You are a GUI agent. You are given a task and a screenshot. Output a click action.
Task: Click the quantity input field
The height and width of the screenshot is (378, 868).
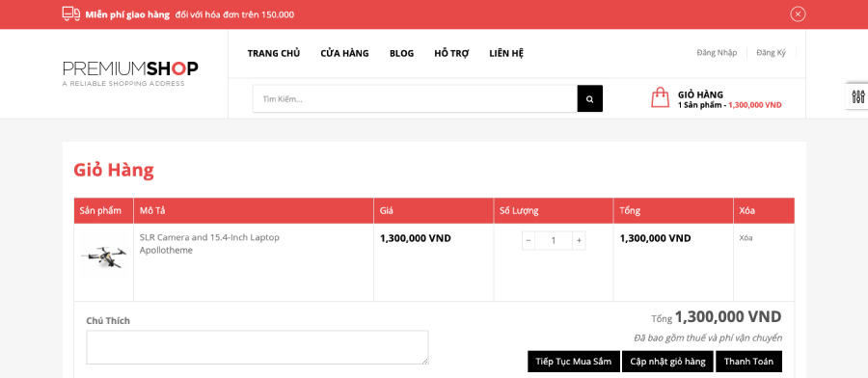[554, 241]
